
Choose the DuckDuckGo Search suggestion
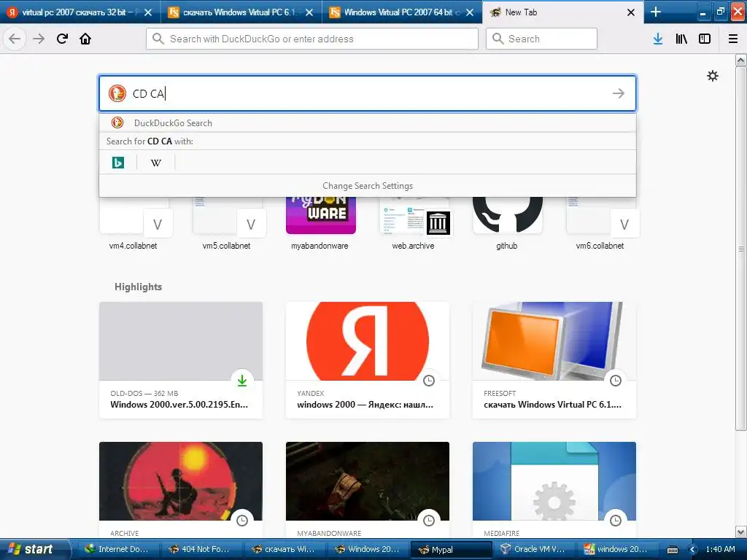point(368,122)
